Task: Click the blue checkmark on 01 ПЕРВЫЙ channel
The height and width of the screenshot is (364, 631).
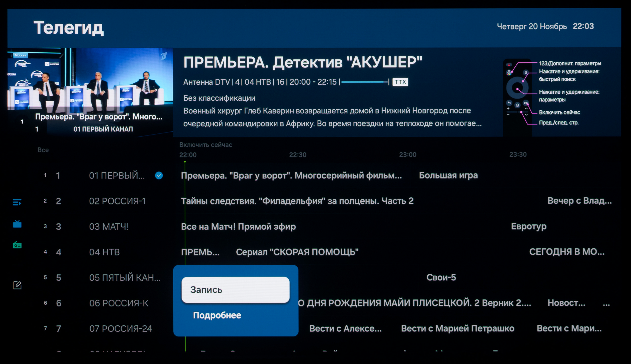Action: (159, 175)
